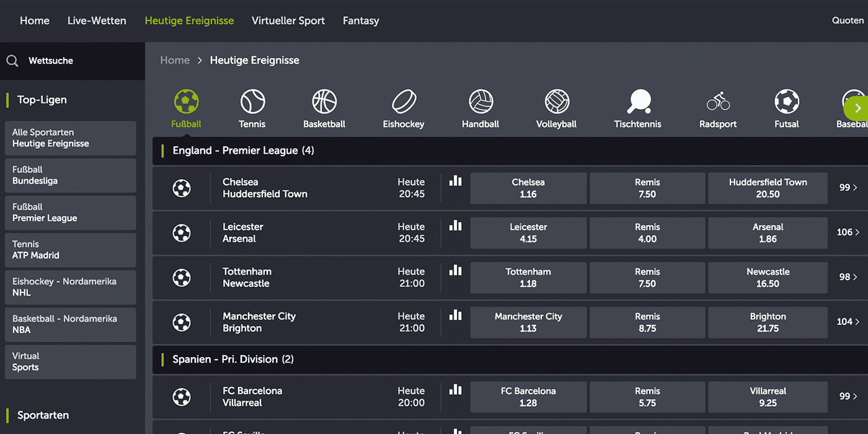Collapse the Spanien - Pri. Division section
The width and height of the screenshot is (868, 434).
[510, 360]
